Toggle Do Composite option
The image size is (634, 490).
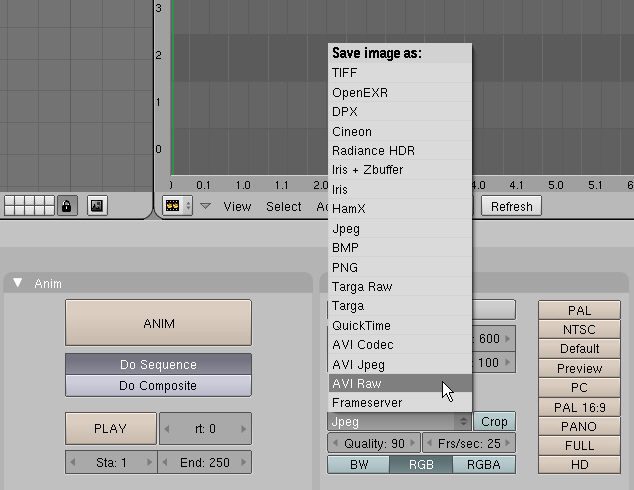[x=158, y=386]
